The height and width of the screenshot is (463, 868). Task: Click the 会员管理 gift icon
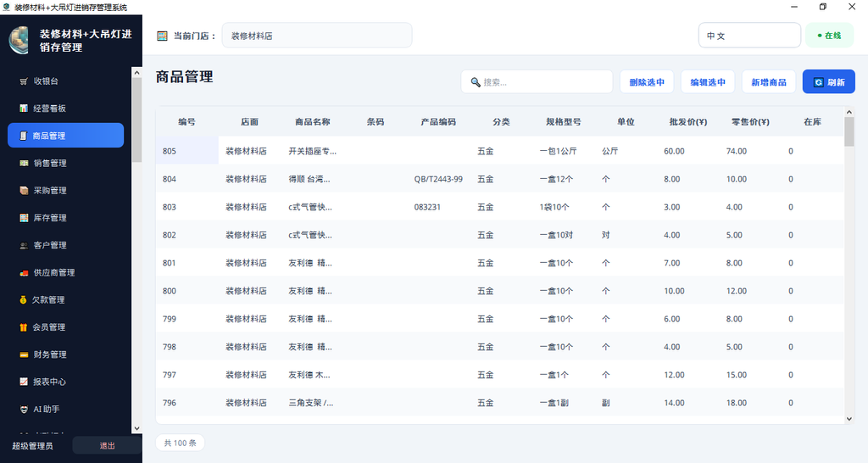pos(23,327)
